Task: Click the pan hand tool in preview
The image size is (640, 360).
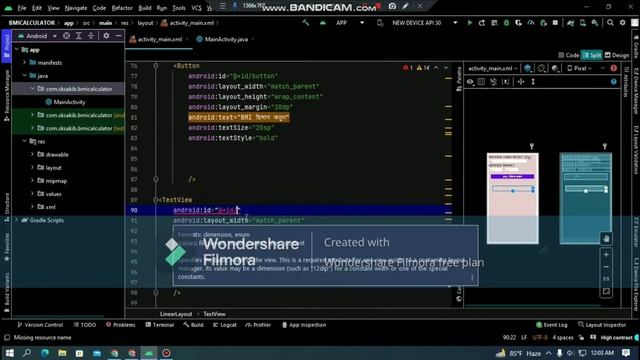Action: tap(606, 238)
